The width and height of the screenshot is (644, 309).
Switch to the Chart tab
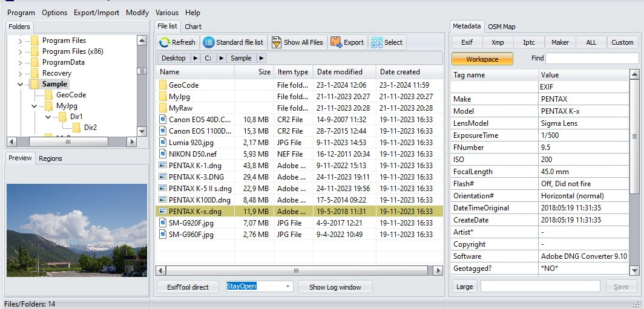(x=193, y=27)
